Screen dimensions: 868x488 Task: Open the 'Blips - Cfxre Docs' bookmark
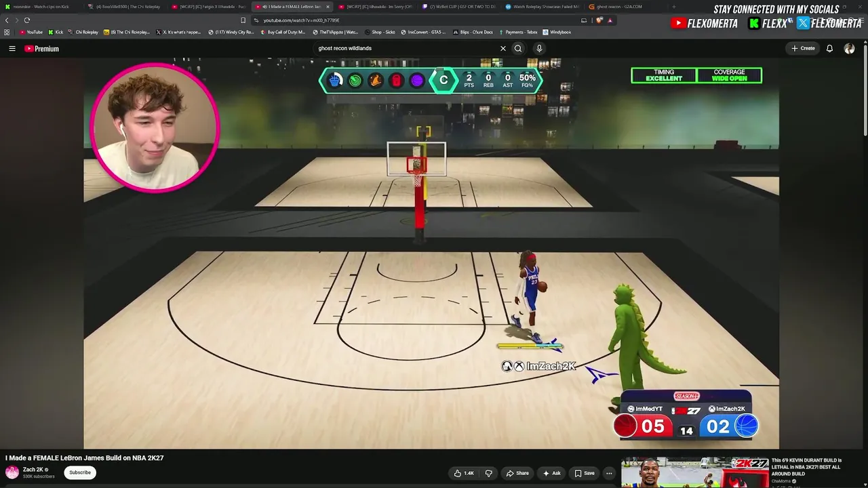coord(473,32)
